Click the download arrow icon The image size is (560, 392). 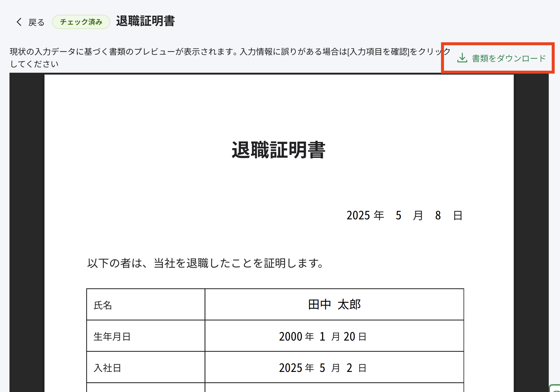462,58
